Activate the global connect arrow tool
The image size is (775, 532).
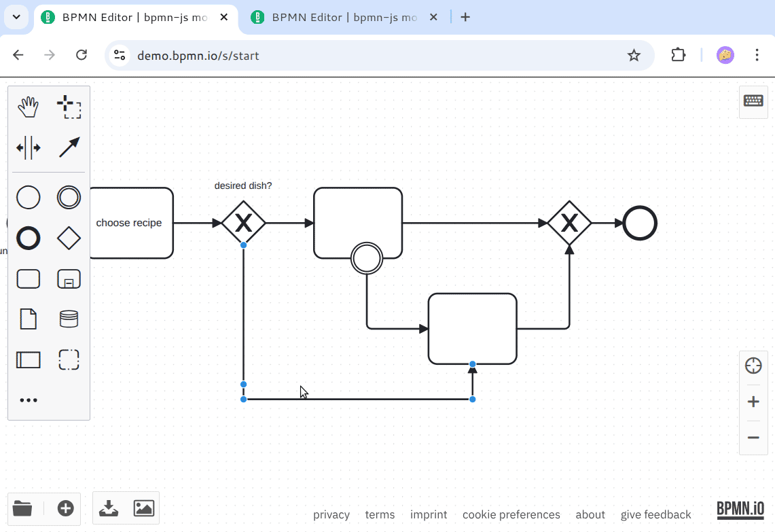(69, 147)
